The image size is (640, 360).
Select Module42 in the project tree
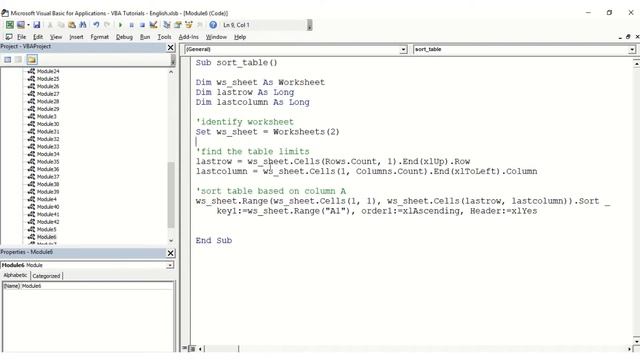click(x=48, y=222)
